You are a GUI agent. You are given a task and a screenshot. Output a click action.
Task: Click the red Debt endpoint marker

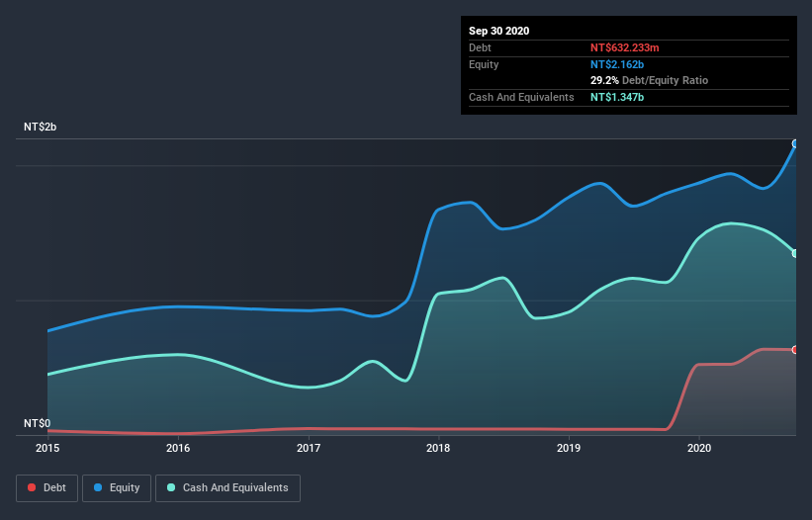[x=795, y=350]
